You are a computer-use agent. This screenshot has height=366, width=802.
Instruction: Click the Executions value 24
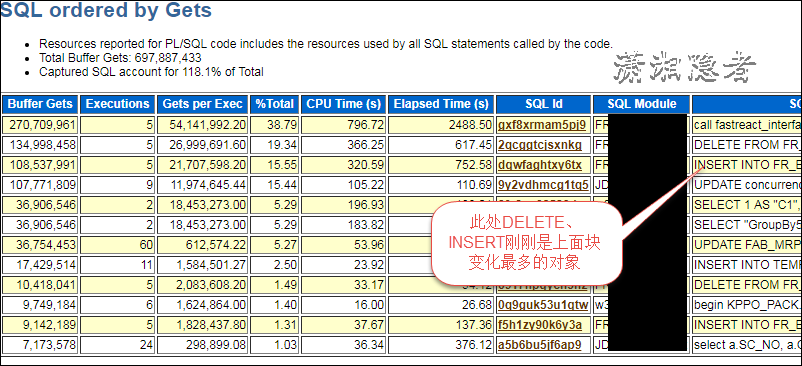pos(146,345)
